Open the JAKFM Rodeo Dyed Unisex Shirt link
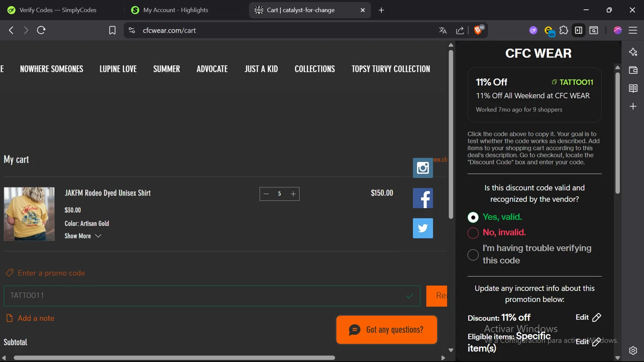This screenshot has height=362, width=644. 108,193
